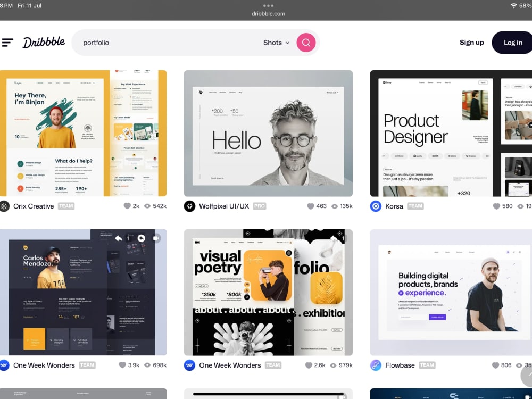Screen dimensions: 532x399
Task: Like the shot with 3.9k heart
Action: click(122, 365)
